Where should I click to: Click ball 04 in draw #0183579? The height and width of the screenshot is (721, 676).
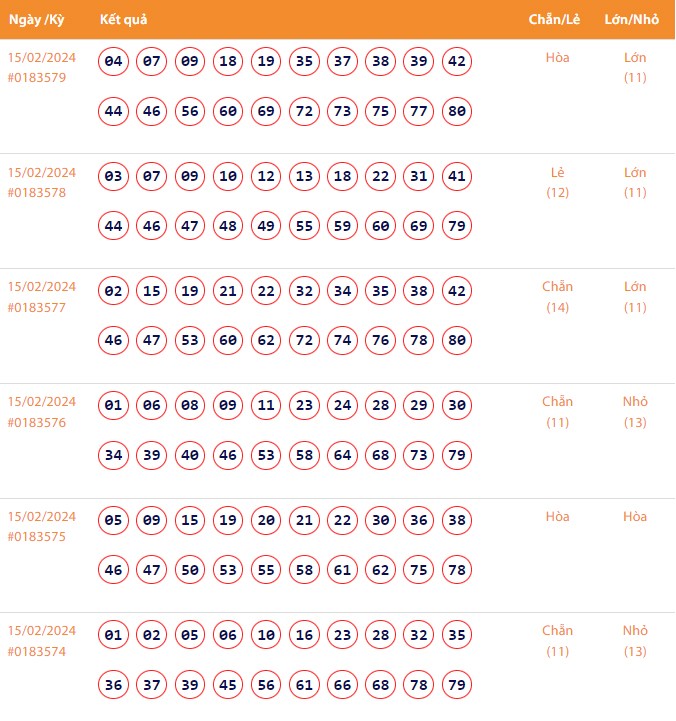click(x=114, y=62)
